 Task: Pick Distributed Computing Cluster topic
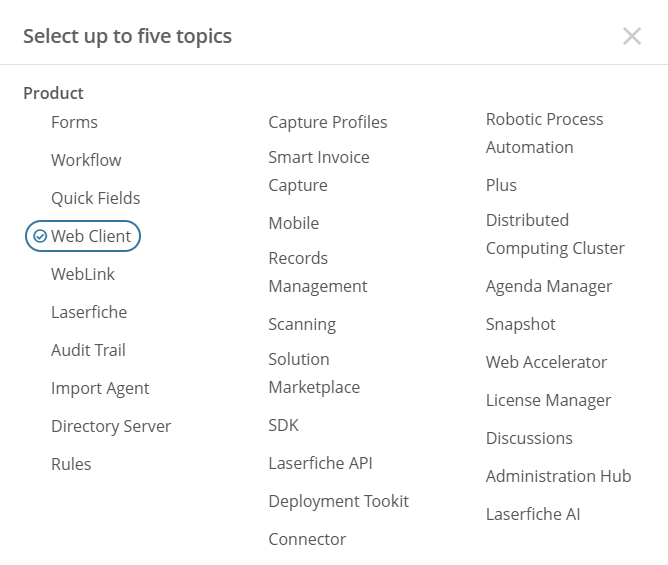click(555, 234)
